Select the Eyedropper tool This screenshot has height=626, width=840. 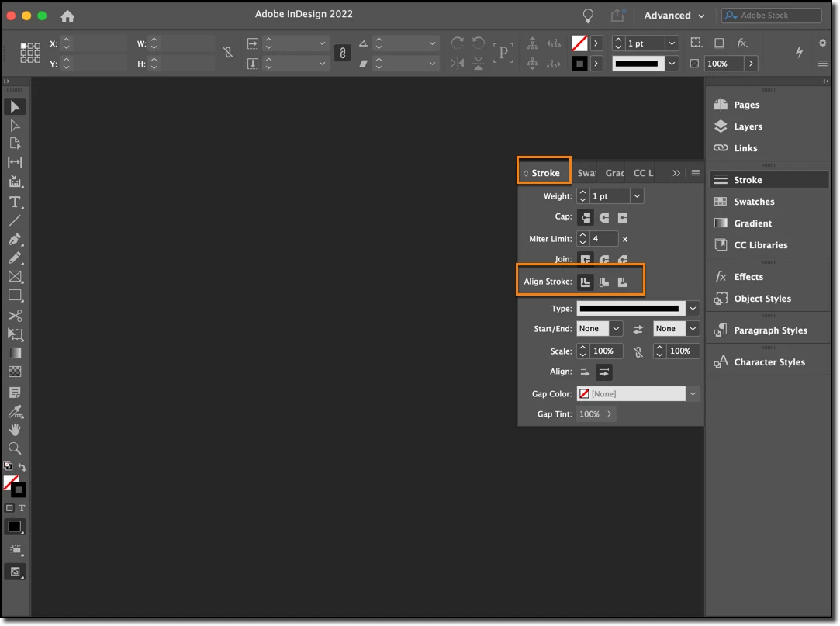coord(15,412)
